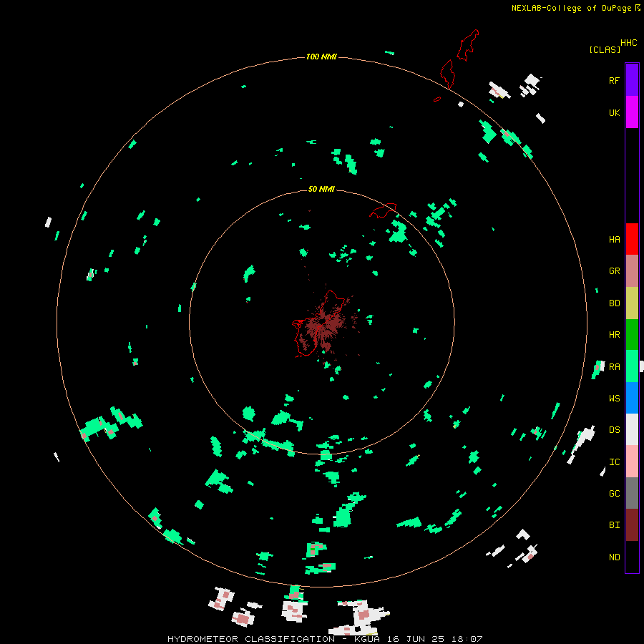Click the ND legend label

(x=614, y=557)
